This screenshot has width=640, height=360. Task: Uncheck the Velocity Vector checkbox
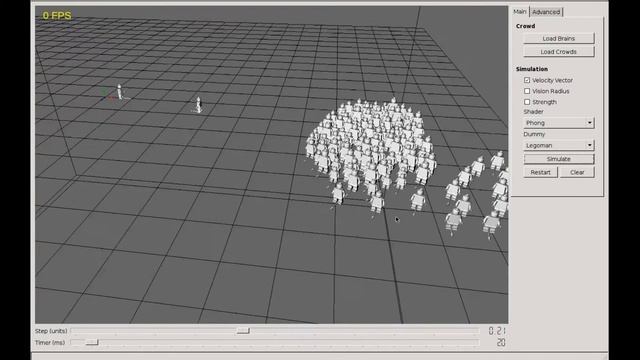coord(527,80)
